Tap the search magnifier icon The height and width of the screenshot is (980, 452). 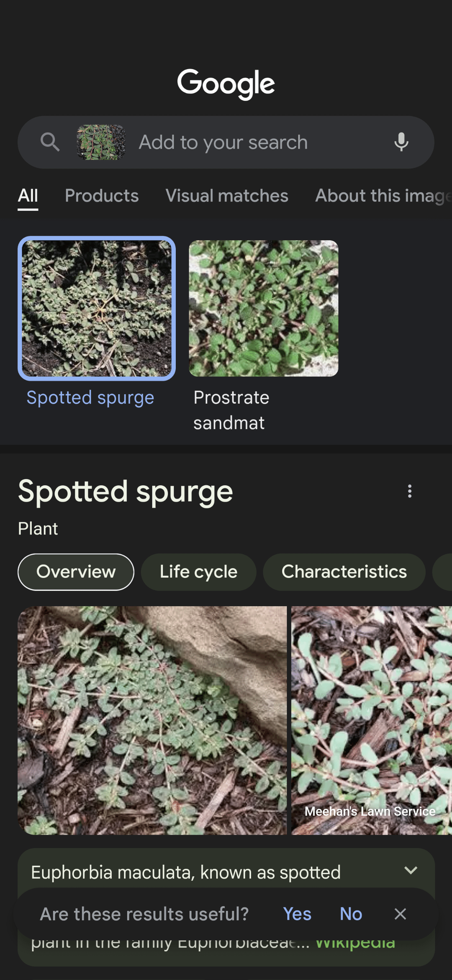[50, 142]
